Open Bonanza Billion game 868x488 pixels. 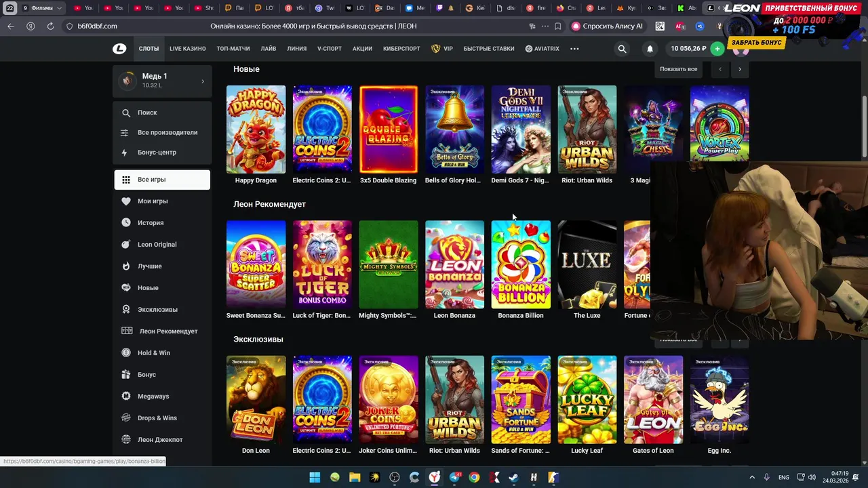521,264
